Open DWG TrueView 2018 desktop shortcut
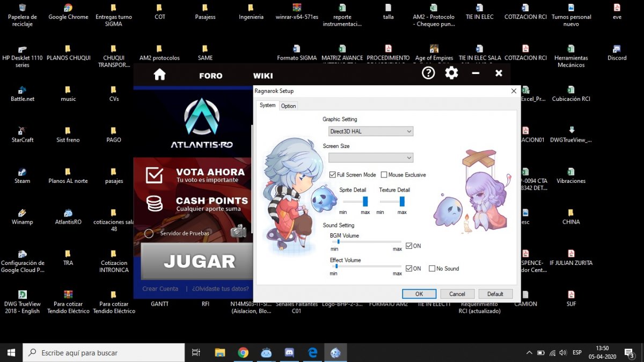The width and height of the screenshot is (644, 362). [22, 294]
